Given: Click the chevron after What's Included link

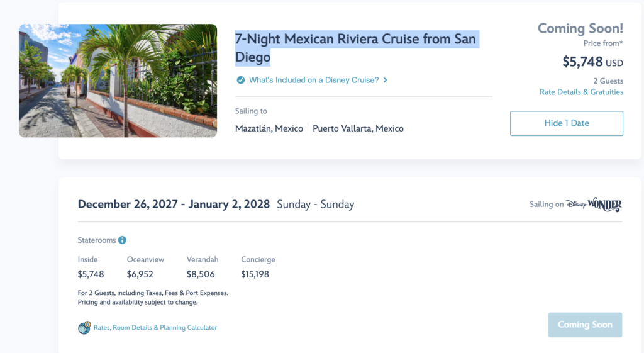Looking at the screenshot, I should click(386, 80).
